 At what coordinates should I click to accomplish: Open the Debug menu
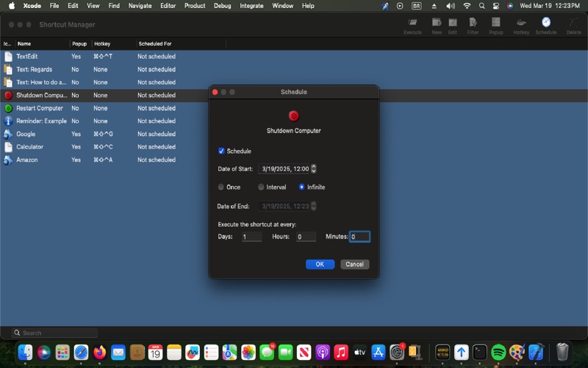(x=223, y=6)
